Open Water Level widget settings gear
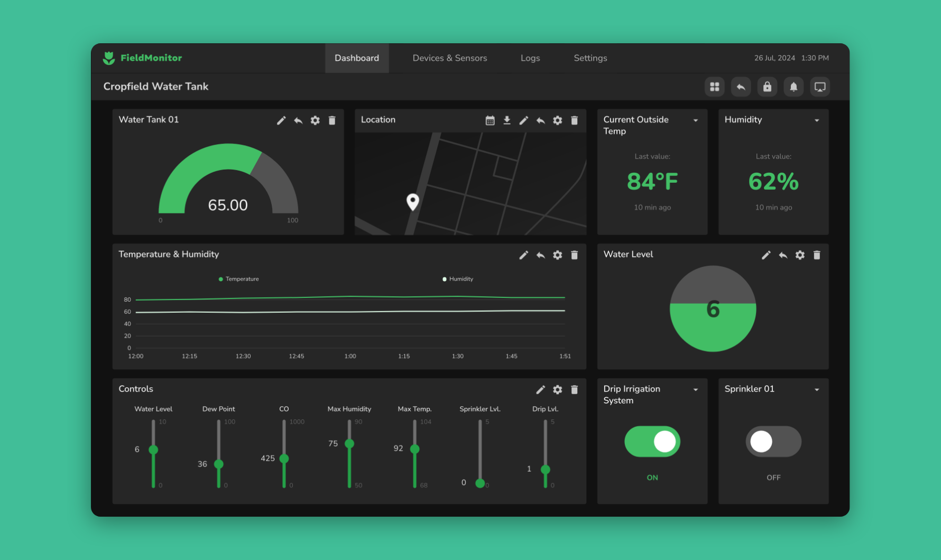941x560 pixels. point(800,255)
